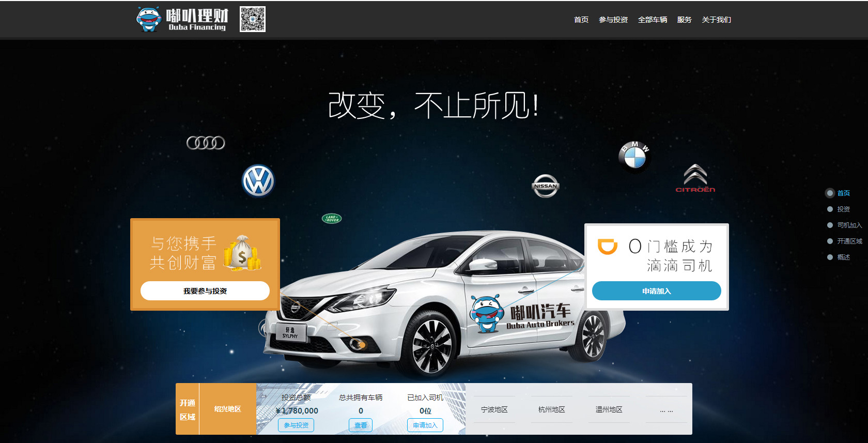This screenshot has width=868, height=443.
Task: Open 参与投资 in top navigation
Action: click(x=613, y=20)
